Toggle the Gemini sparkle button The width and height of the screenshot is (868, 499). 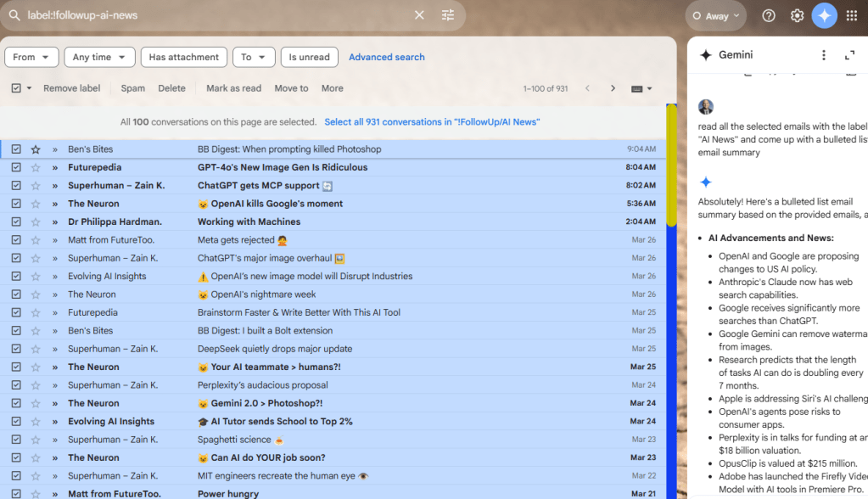click(x=824, y=15)
